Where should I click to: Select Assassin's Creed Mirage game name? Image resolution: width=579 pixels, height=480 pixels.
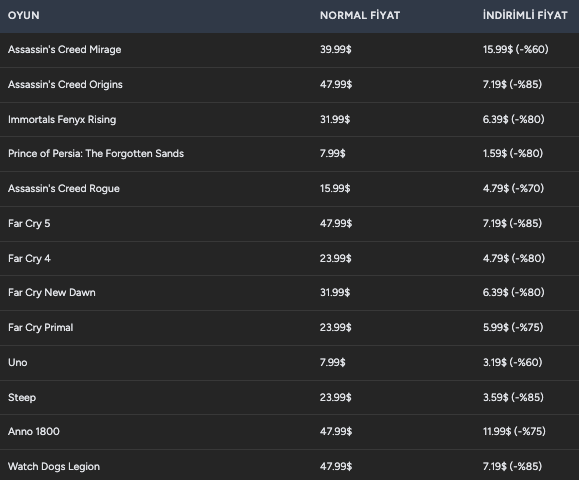pos(65,49)
